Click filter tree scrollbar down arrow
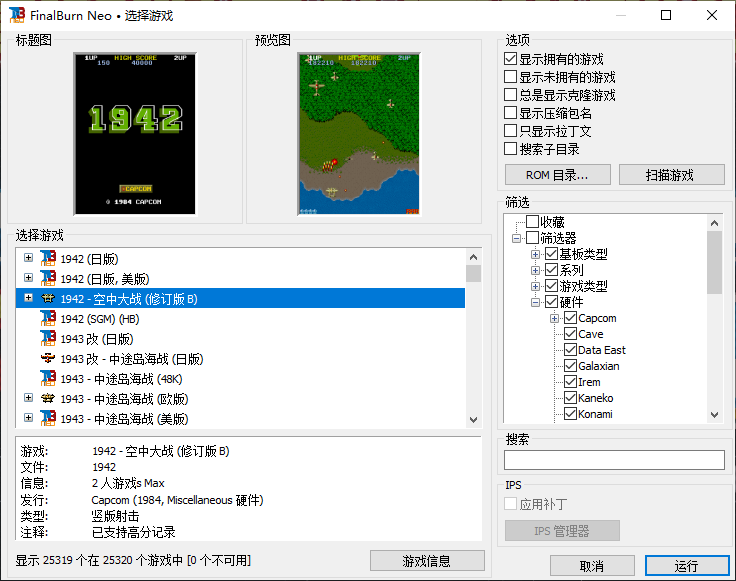 [x=714, y=414]
